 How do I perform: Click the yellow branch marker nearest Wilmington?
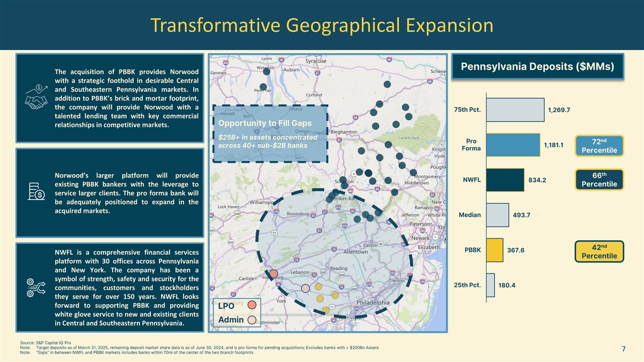[326, 310]
